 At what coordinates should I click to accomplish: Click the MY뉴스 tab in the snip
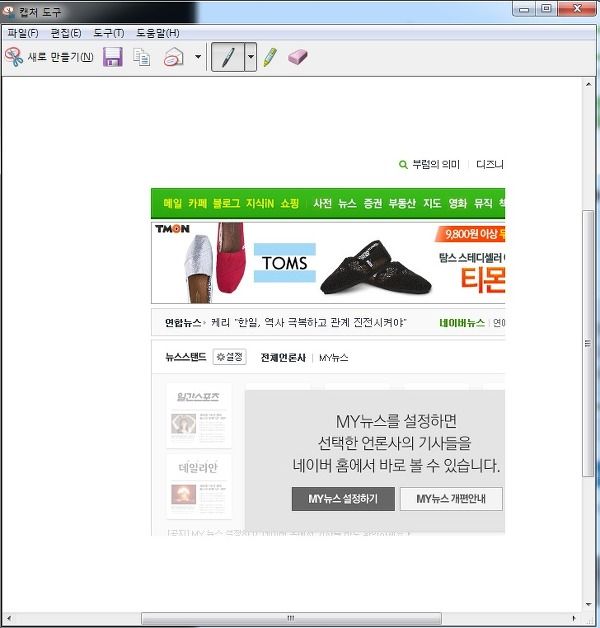[333, 358]
